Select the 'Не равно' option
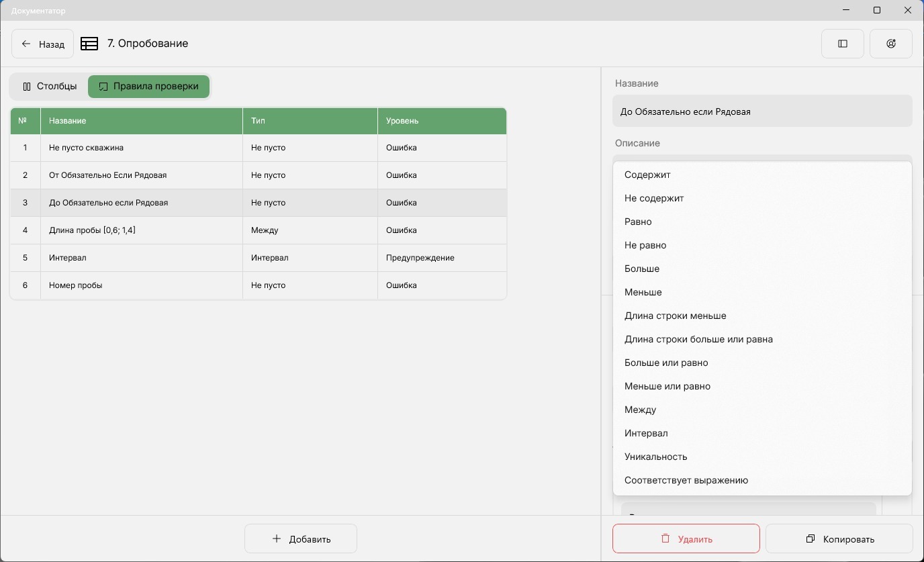This screenshot has width=924, height=562. [762, 245]
